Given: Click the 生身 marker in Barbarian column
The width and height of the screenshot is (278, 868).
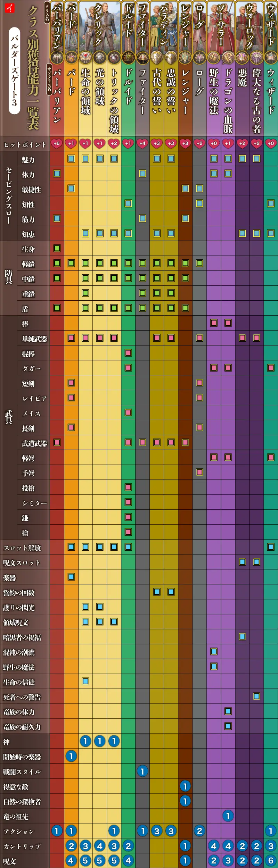Looking at the screenshot, I should coord(57,248).
